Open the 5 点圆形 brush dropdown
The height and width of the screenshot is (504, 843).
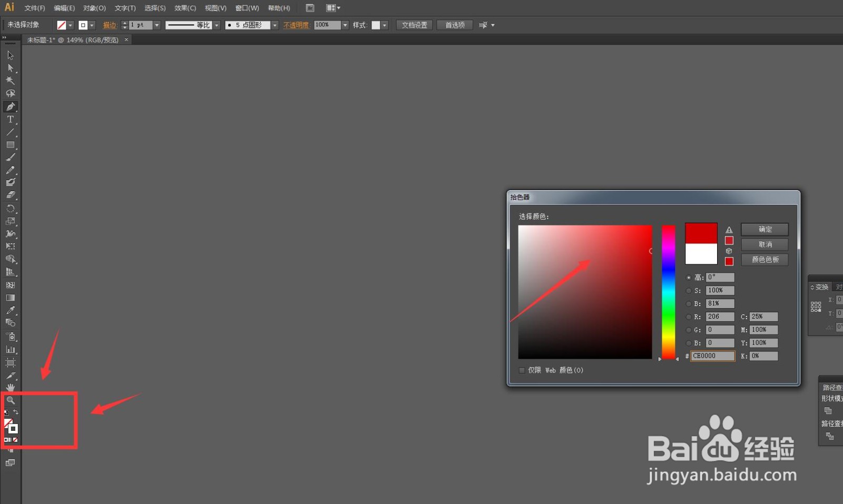275,25
